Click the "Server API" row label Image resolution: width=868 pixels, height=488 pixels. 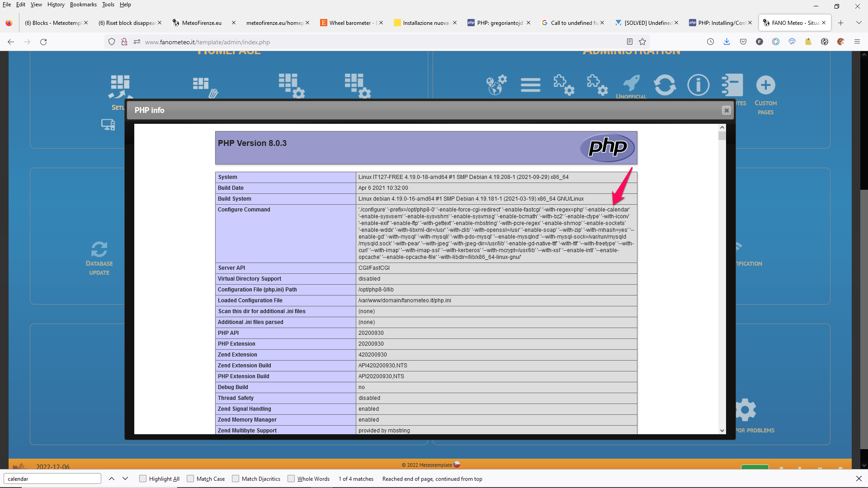[231, 268]
